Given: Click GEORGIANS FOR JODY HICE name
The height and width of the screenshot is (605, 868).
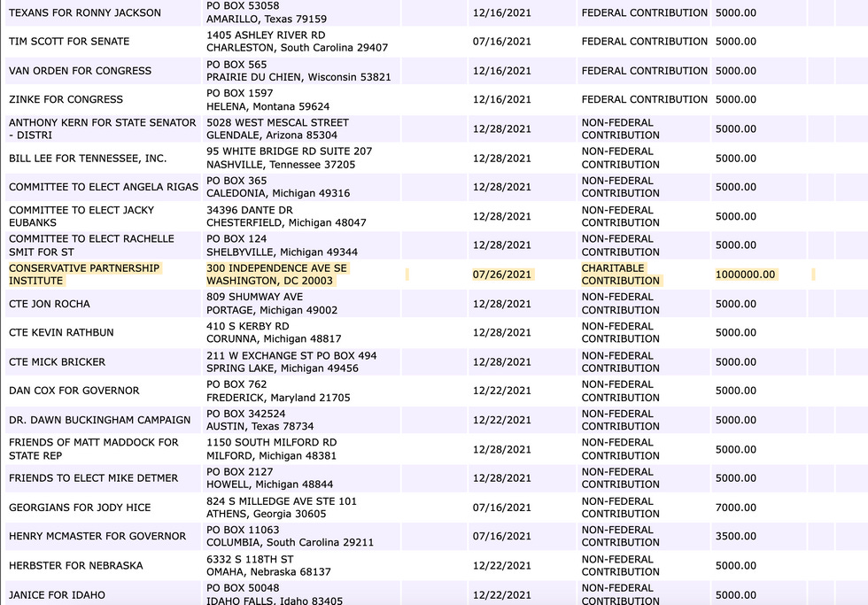Looking at the screenshot, I should pyautogui.click(x=80, y=508).
